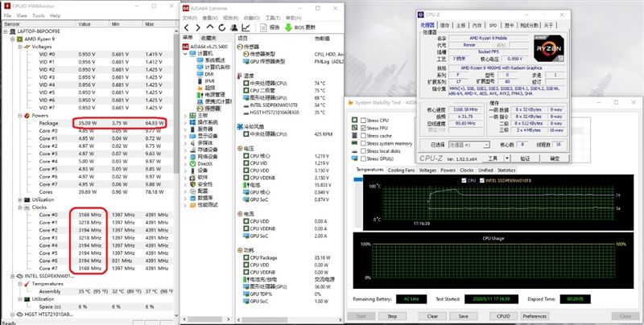Select 电源管理 power management tree item
The height and width of the screenshot is (325, 644).
coord(211,94)
